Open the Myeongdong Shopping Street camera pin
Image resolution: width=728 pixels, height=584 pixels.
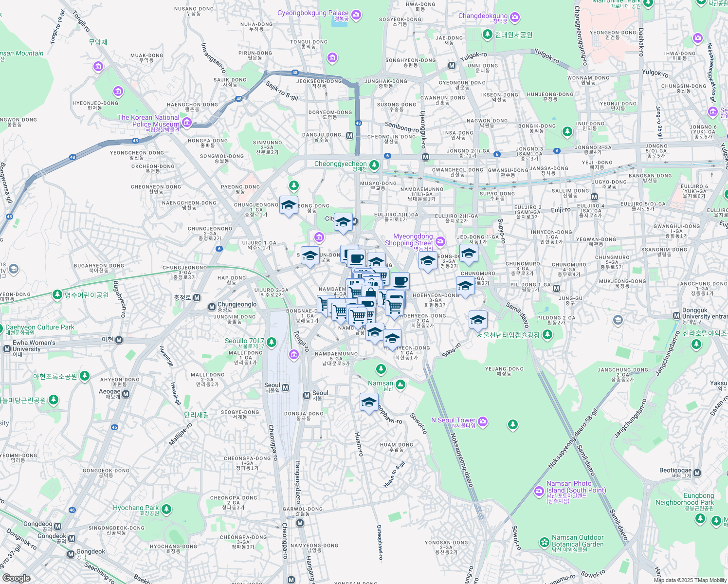tap(439, 240)
